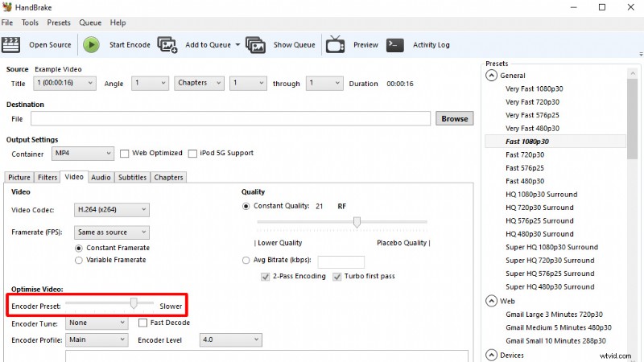Open the Help menu
The image size is (644, 362).
(x=118, y=23)
